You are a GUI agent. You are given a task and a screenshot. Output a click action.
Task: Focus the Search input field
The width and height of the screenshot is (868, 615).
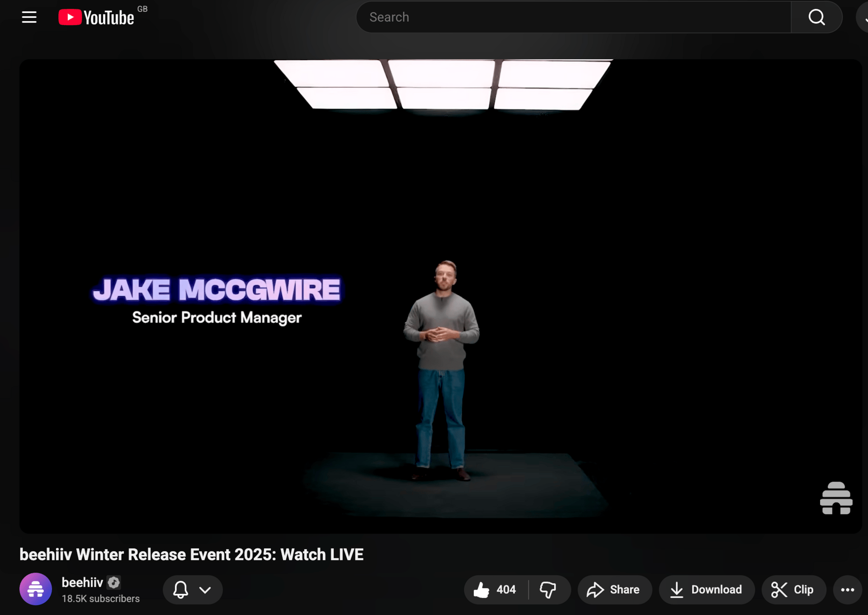pyautogui.click(x=574, y=17)
